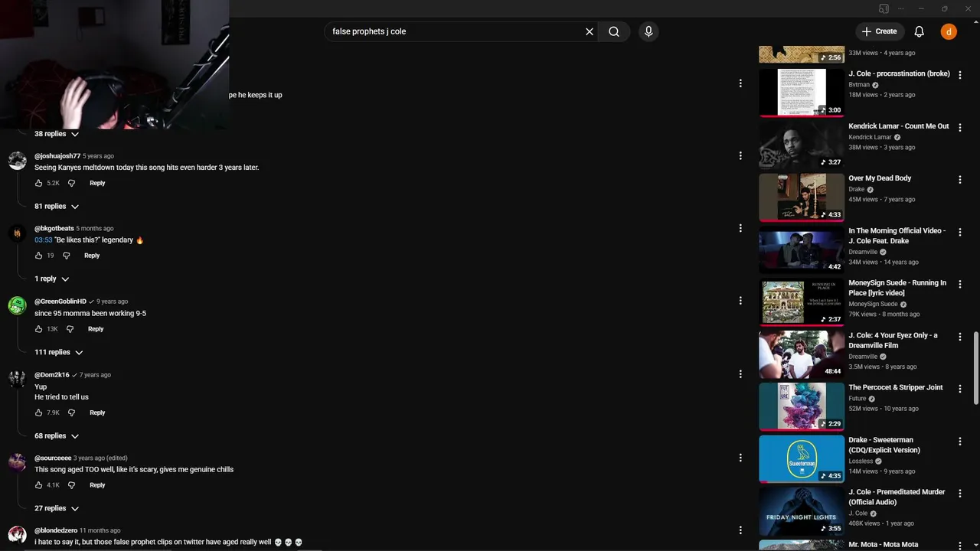Image resolution: width=980 pixels, height=551 pixels.
Task: Dislike the comment by @bkgotbeats
Action: [66, 256]
